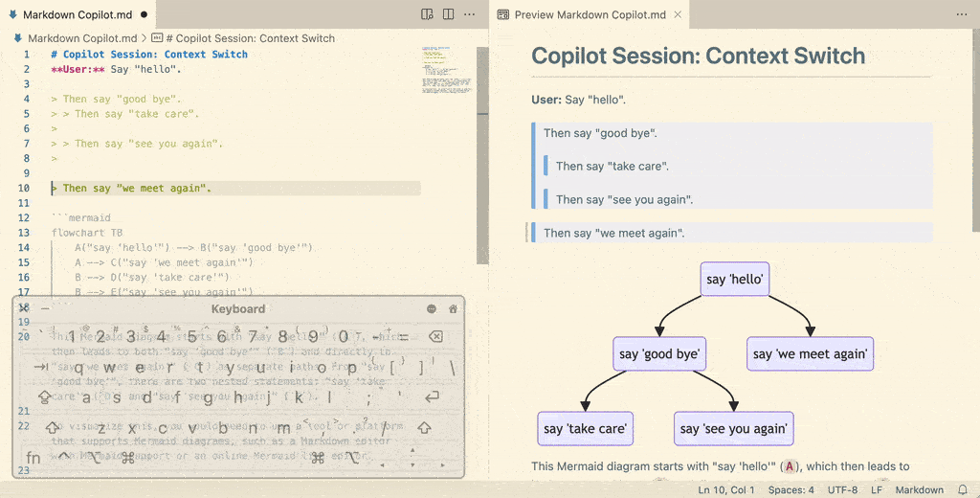Toggle right shift key on Keyboard
The width and height of the screenshot is (980, 498).
(424, 428)
